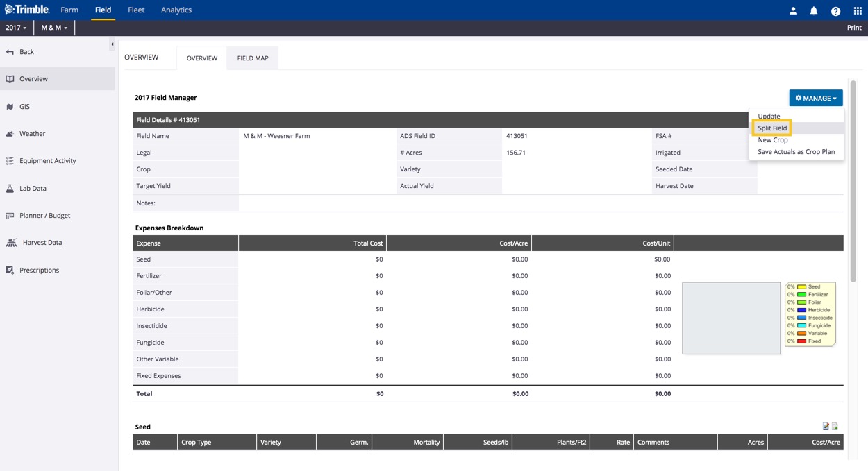Open the M & M farm dropdown

pos(54,28)
